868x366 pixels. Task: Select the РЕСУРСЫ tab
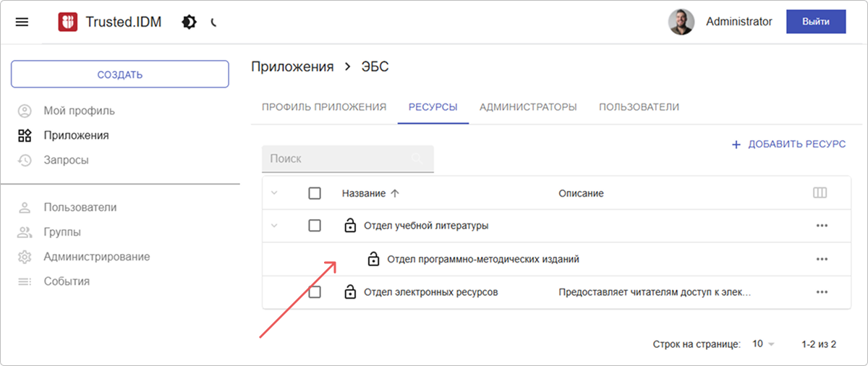point(433,107)
